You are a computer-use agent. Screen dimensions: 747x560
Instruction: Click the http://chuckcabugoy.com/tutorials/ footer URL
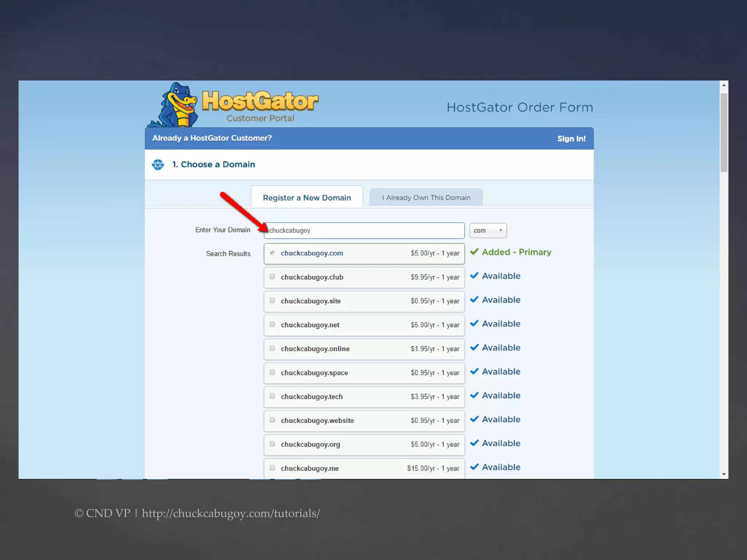pyautogui.click(x=231, y=513)
